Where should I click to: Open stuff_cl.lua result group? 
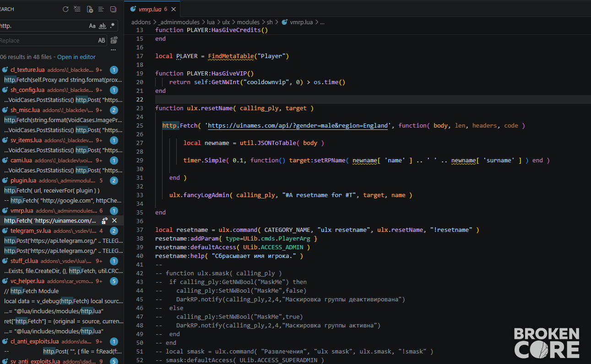click(62, 261)
